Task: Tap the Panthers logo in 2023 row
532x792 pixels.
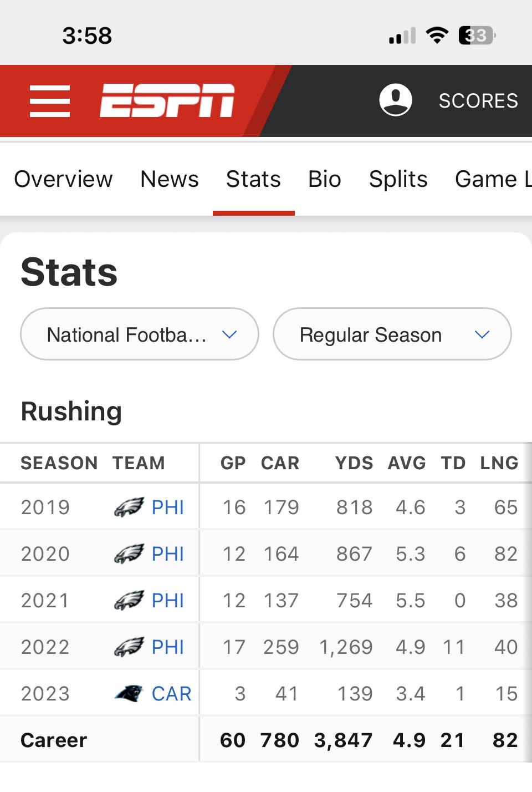Action: coord(129,693)
